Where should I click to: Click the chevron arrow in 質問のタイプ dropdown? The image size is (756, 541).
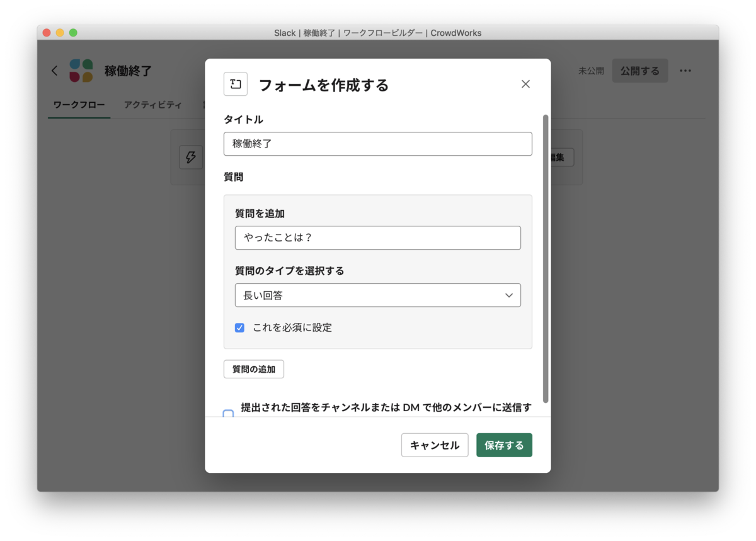click(x=509, y=295)
